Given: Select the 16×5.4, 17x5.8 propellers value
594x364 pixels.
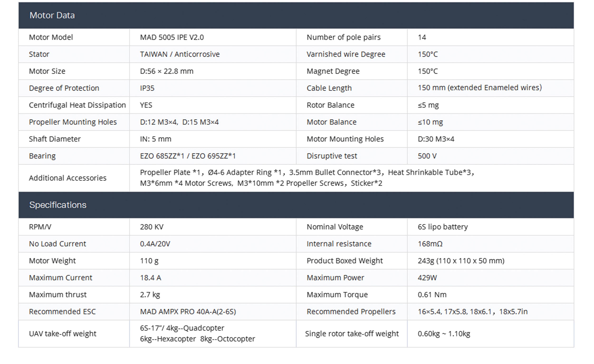Looking at the screenshot, I should click(473, 312).
